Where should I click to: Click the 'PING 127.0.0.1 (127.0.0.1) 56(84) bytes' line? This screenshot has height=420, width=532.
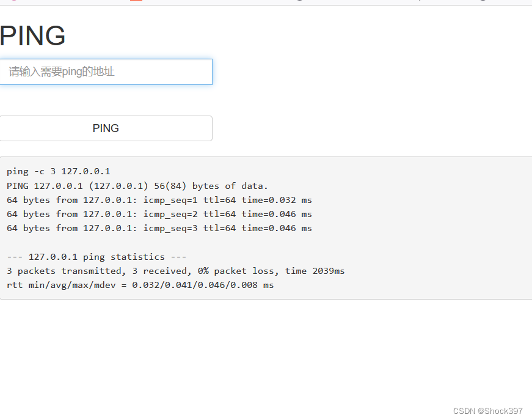pos(137,186)
